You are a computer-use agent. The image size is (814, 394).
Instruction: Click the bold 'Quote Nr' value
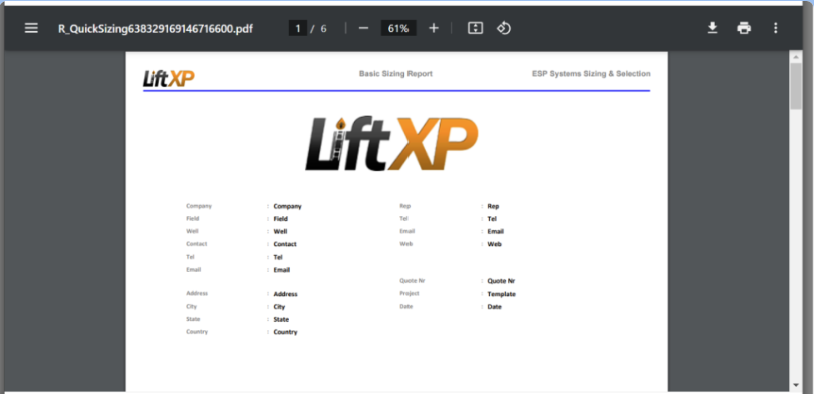point(501,281)
